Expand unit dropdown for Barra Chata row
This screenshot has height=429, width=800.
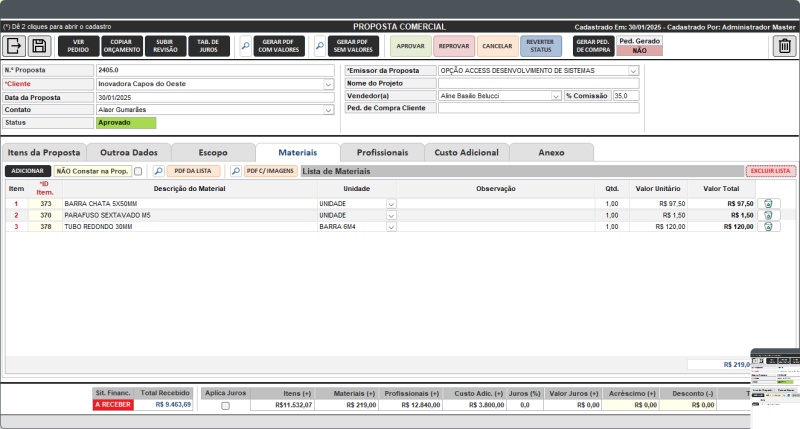pyautogui.click(x=391, y=203)
